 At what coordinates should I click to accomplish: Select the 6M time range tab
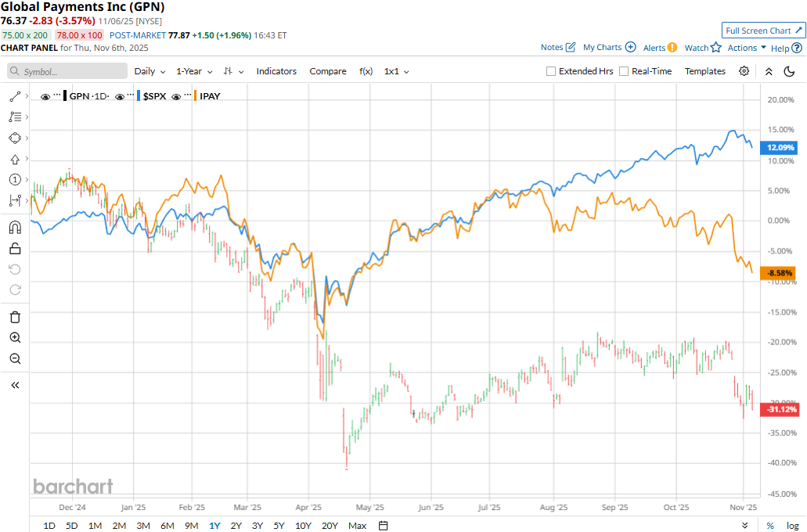167,526
